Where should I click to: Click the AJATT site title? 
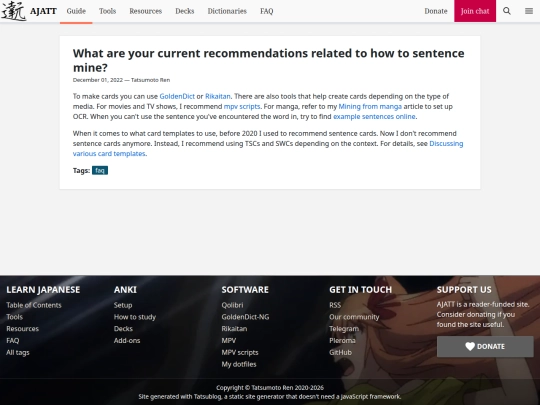tap(43, 11)
